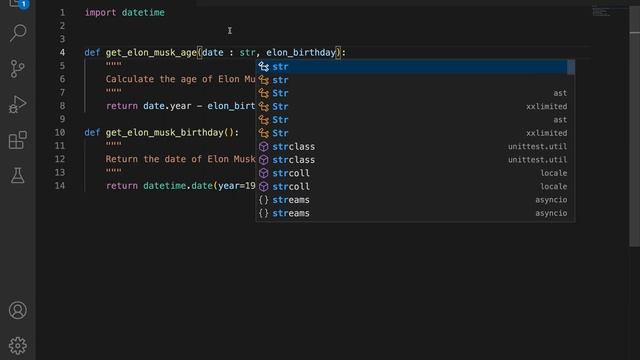
Task: Click the 'elon_birthday' parameter
Action: tap(301, 53)
